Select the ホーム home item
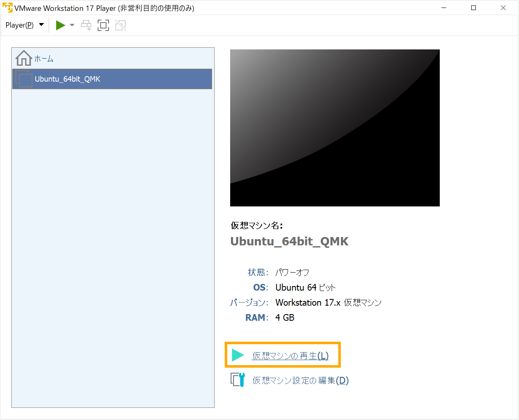Screen dimensions: 519x420 click(112, 59)
